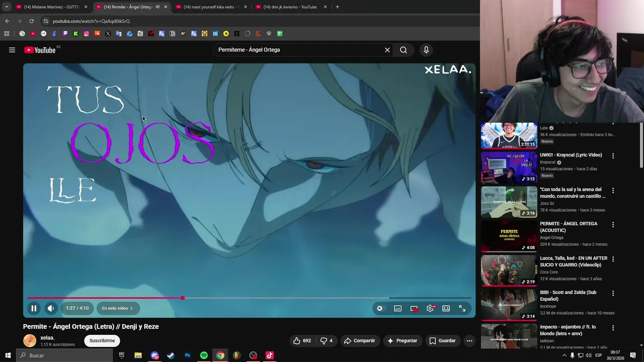Screen dimensions: 644x362
Task: Clear the search box with the X
Action: click(387, 50)
